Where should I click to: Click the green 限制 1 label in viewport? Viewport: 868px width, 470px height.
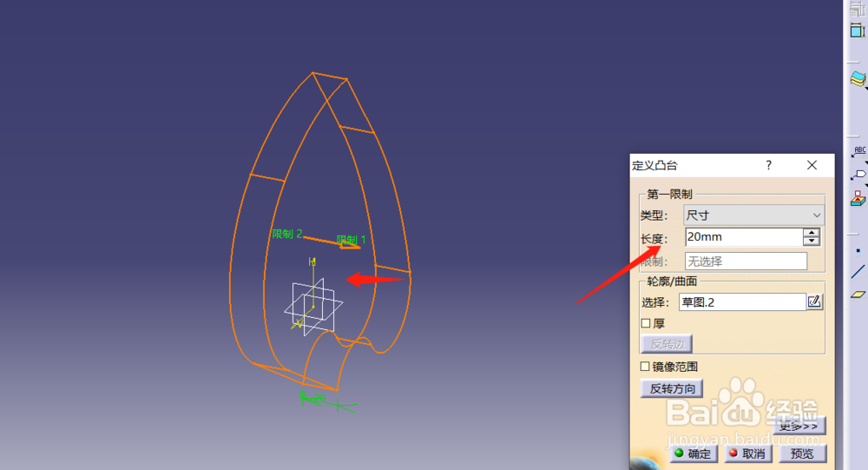tap(351, 240)
